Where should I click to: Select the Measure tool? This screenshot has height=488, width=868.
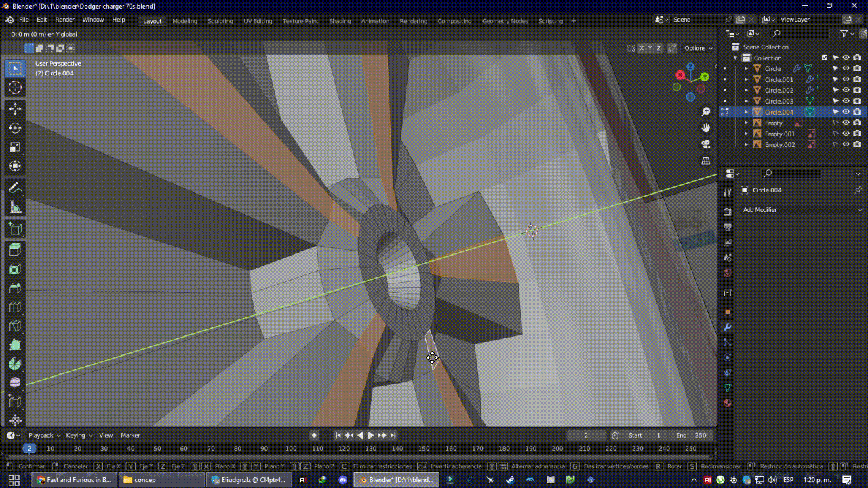[x=15, y=207]
